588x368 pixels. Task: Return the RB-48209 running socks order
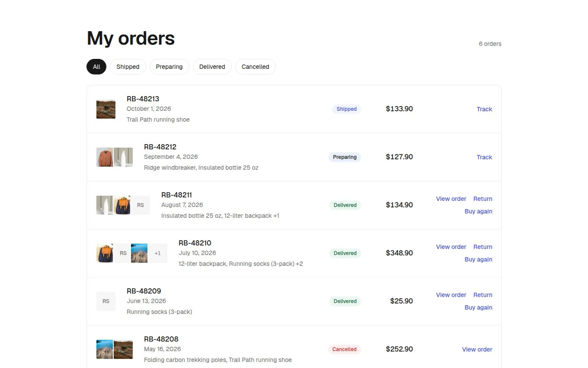coord(483,295)
